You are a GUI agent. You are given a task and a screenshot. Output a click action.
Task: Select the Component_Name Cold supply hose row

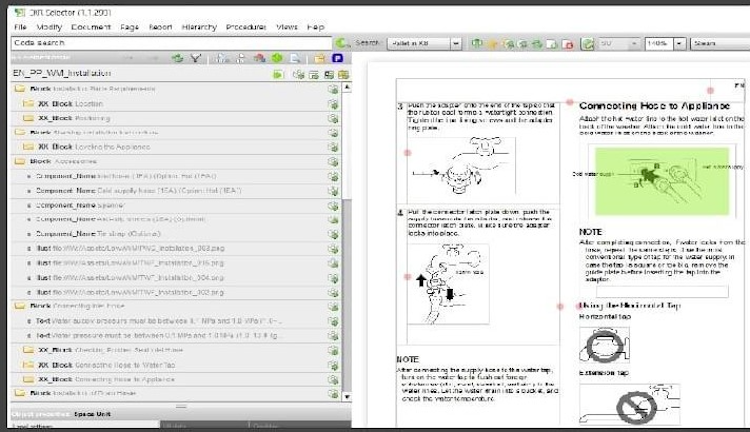pos(176,190)
